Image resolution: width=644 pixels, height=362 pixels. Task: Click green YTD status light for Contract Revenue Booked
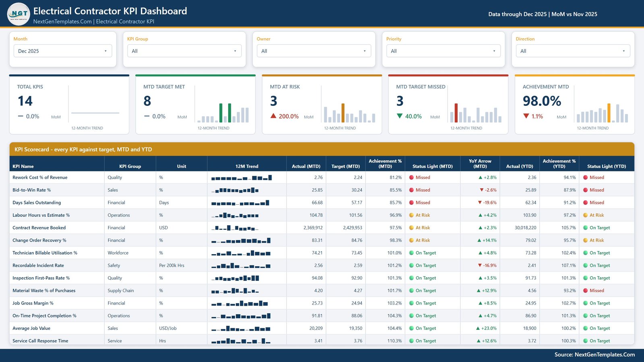click(586, 228)
